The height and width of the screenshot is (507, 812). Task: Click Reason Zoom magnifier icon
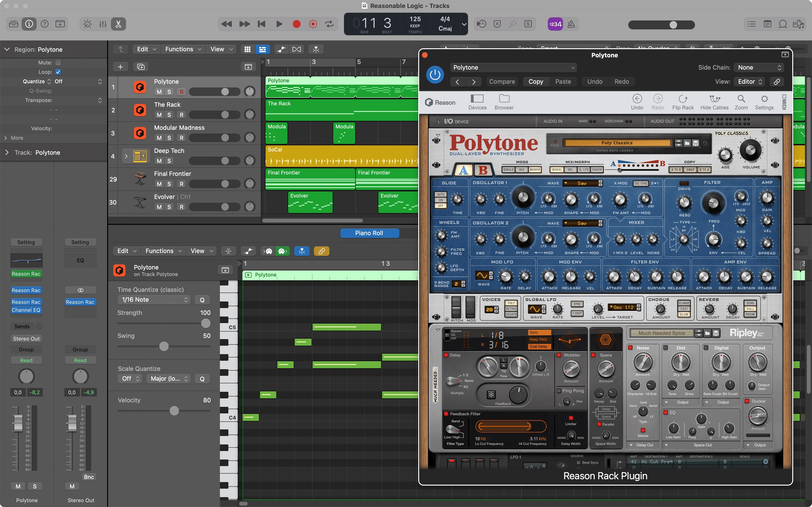pos(741,102)
